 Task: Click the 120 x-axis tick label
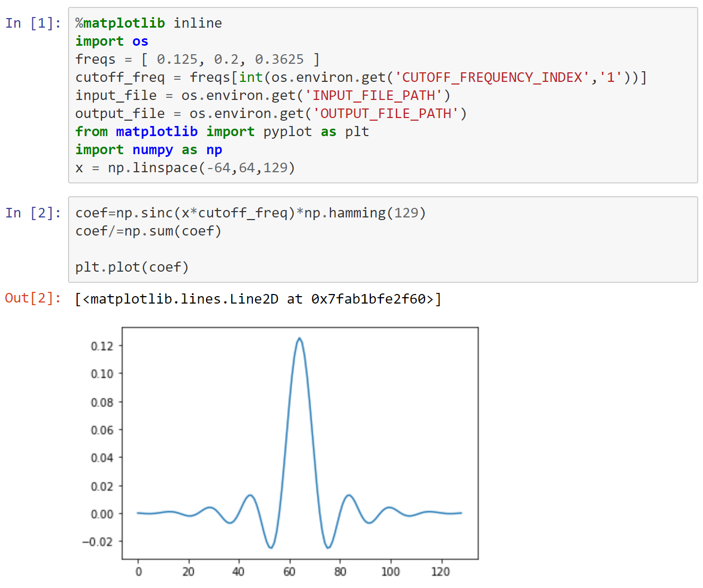click(x=441, y=572)
